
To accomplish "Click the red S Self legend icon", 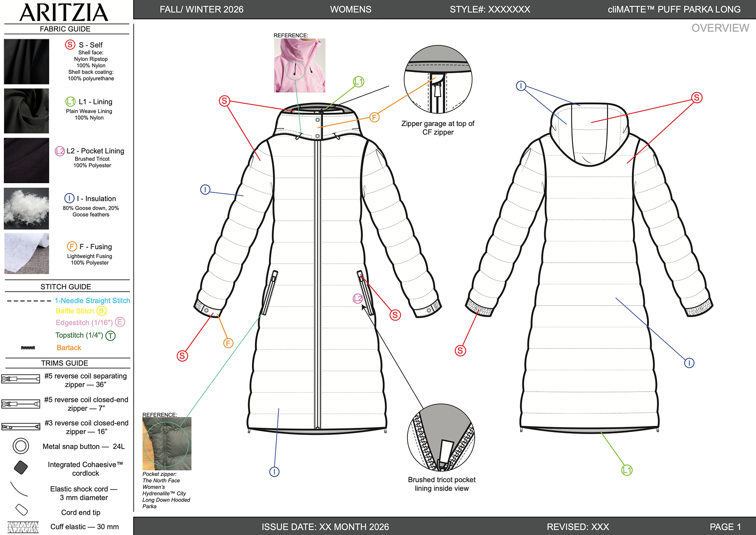I will [70, 45].
